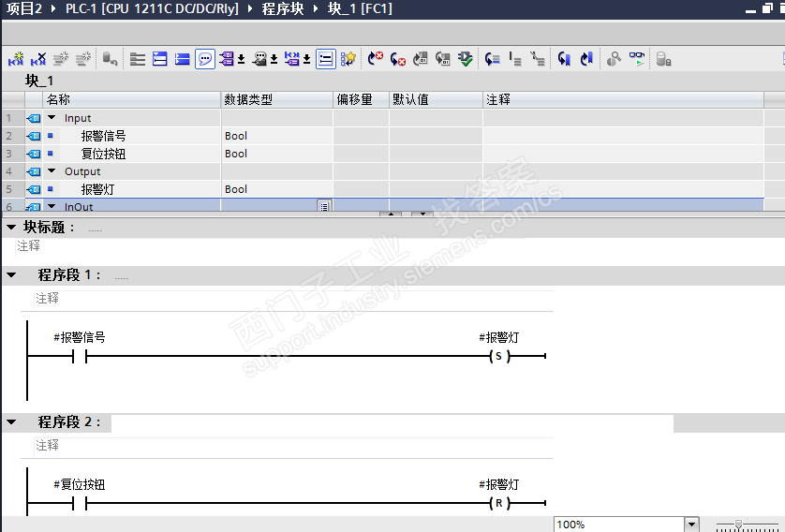Click the favorites star icon
This screenshot has width=785, height=532.
point(348,59)
